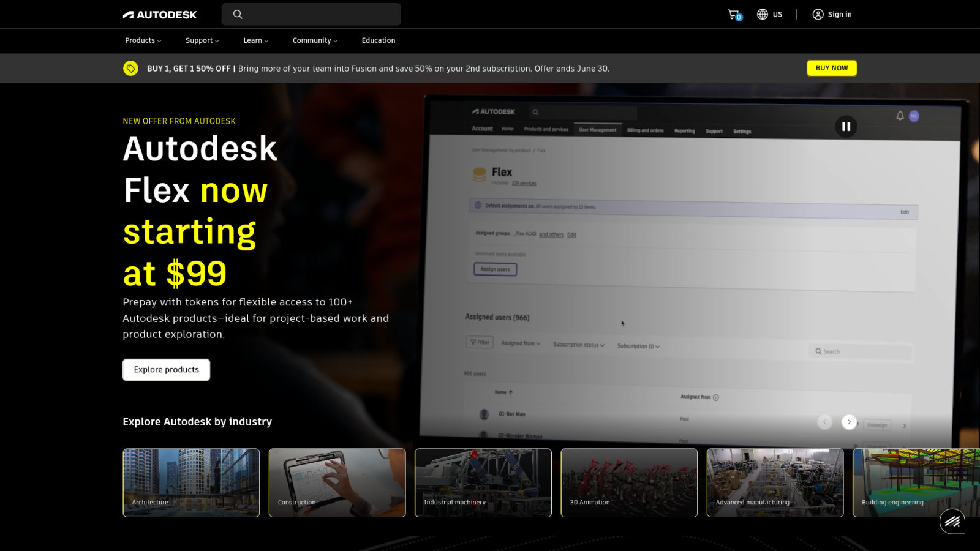The image size is (980, 551).
Task: Click the 'BUY 1, GET 1 50% OFF' text
Action: tap(189, 69)
